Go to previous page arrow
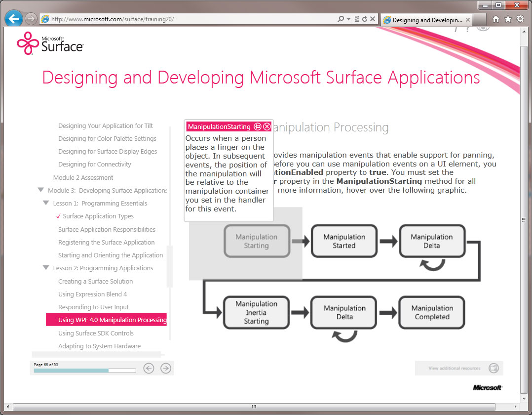The image size is (532, 415). pyautogui.click(x=149, y=368)
